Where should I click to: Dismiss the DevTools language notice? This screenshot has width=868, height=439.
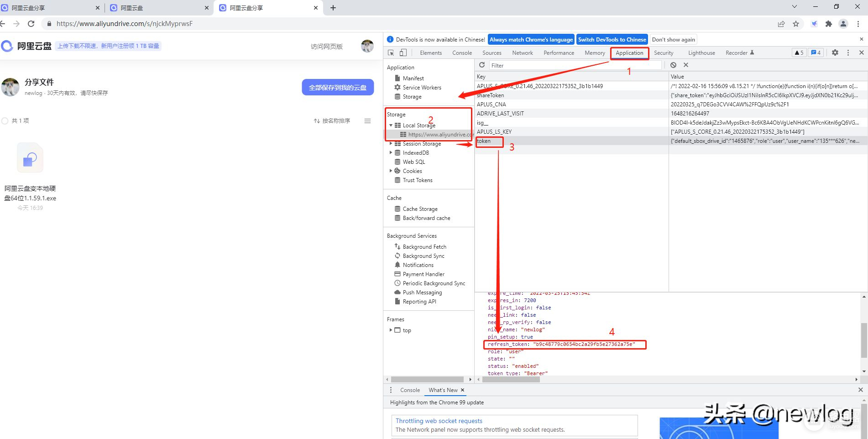click(861, 39)
